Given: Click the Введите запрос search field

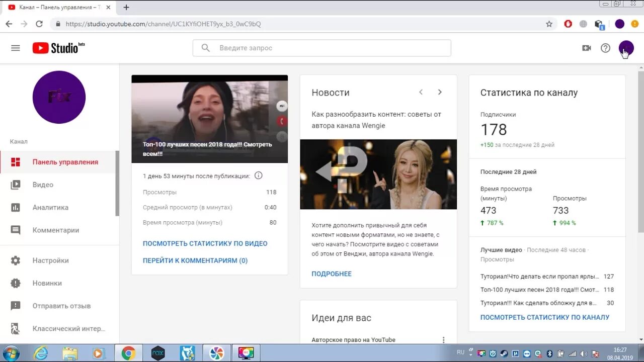Looking at the screenshot, I should [x=322, y=48].
